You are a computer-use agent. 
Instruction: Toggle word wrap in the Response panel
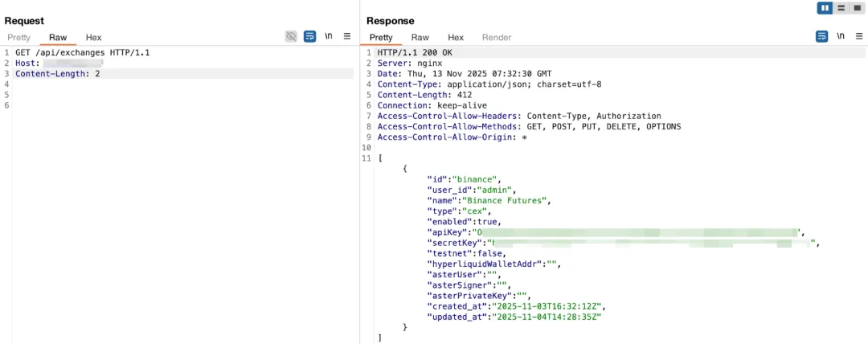tap(821, 36)
